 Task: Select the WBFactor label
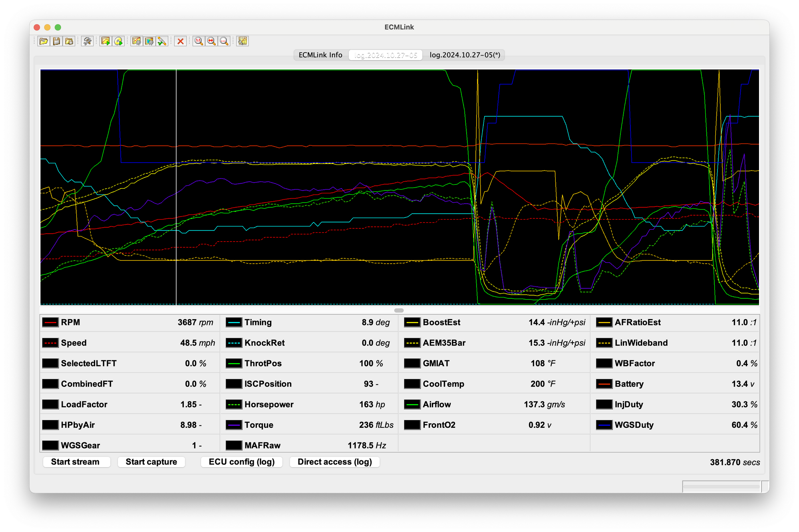634,363
